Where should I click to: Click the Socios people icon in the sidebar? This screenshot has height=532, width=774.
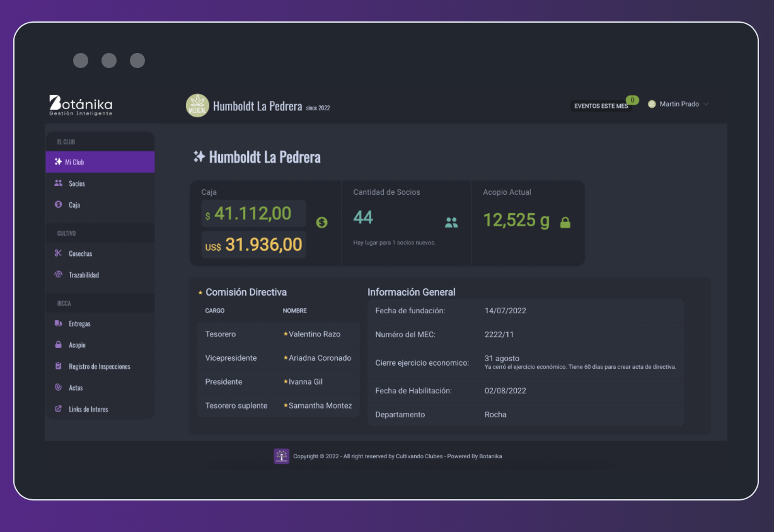click(x=59, y=183)
